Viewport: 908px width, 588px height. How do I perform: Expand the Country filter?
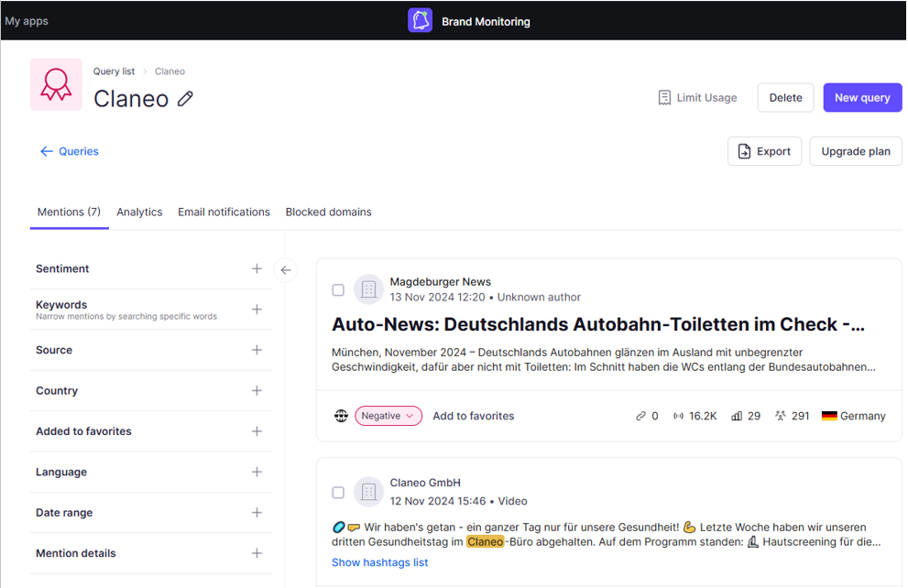tap(257, 391)
